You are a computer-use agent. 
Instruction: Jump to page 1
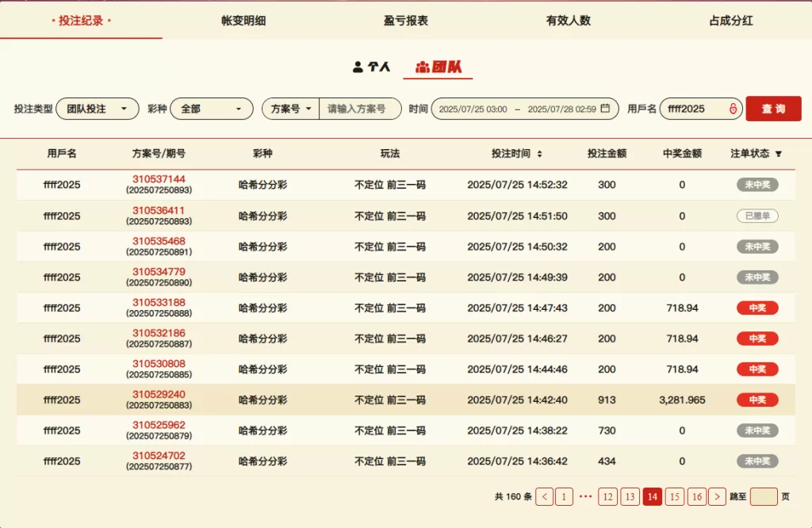(x=564, y=497)
